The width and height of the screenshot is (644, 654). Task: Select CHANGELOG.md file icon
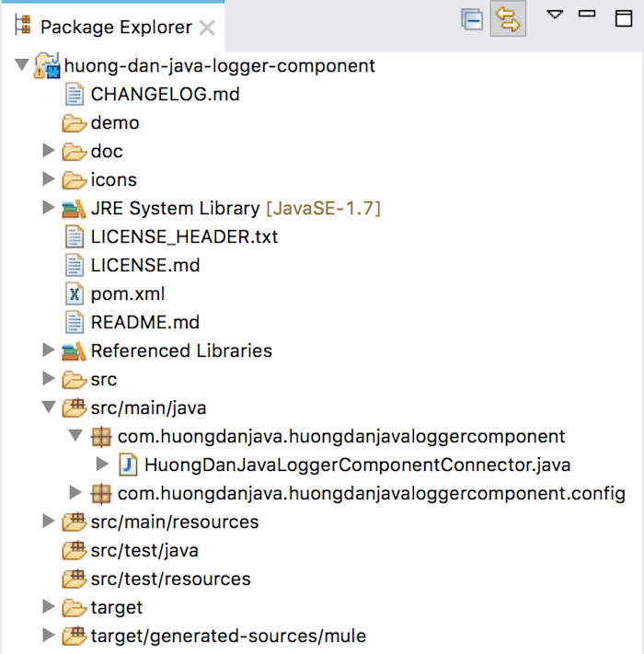pyautogui.click(x=75, y=94)
